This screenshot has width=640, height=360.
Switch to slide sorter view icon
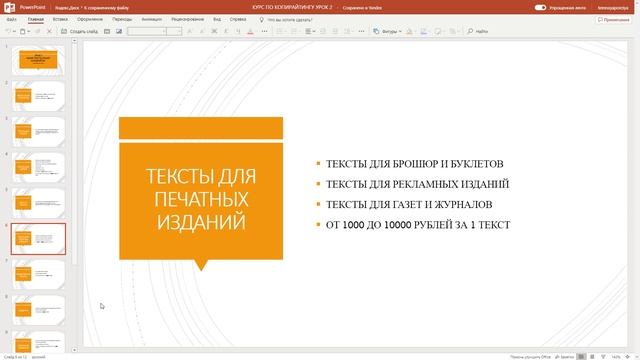pos(592,357)
